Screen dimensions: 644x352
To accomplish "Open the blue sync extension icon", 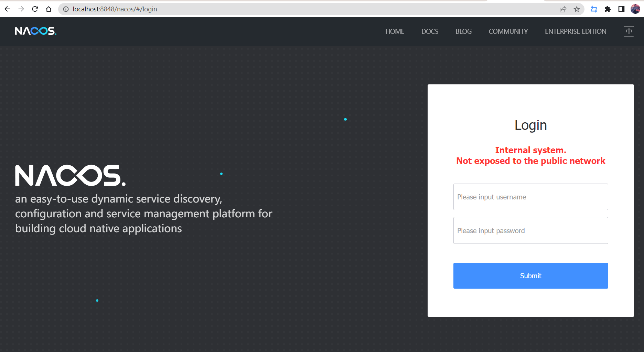I will [594, 9].
